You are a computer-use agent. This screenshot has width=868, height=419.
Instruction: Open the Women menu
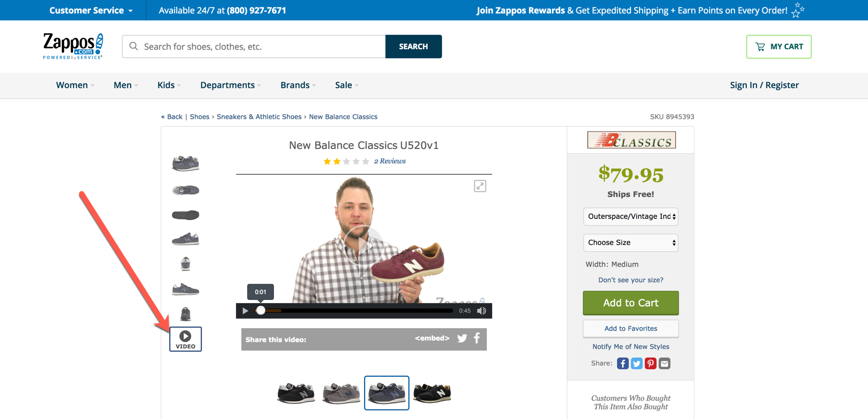click(75, 85)
